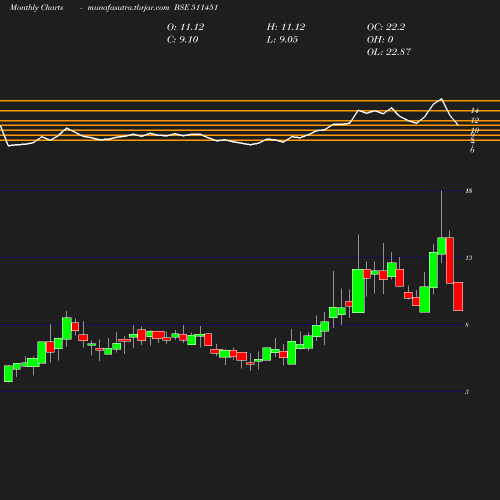
Task: Click the indicator axis label 14
Action: (x=475, y=110)
